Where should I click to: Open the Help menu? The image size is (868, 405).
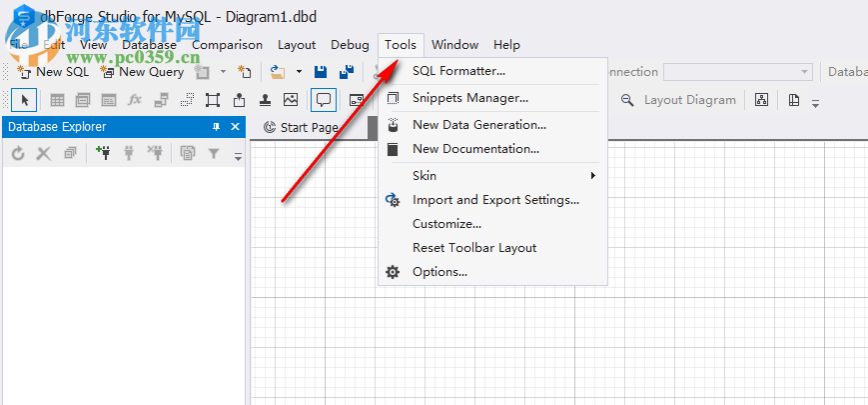(507, 45)
